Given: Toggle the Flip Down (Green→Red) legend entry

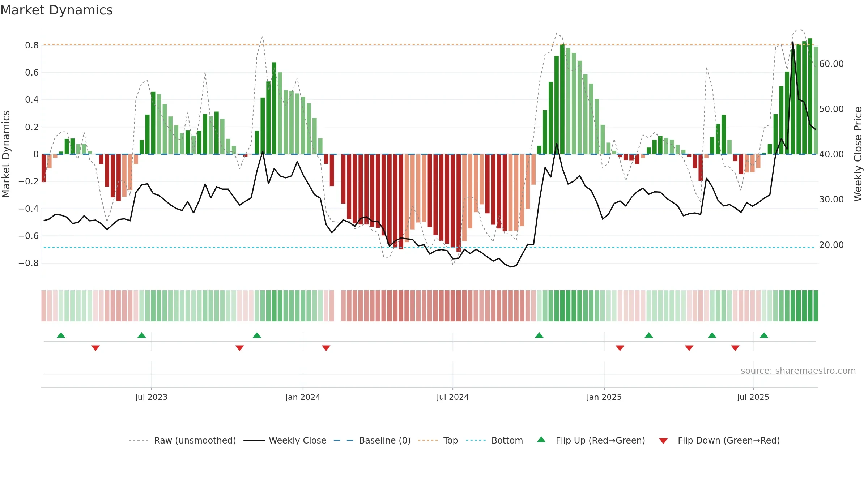Looking at the screenshot, I should tap(719, 440).
